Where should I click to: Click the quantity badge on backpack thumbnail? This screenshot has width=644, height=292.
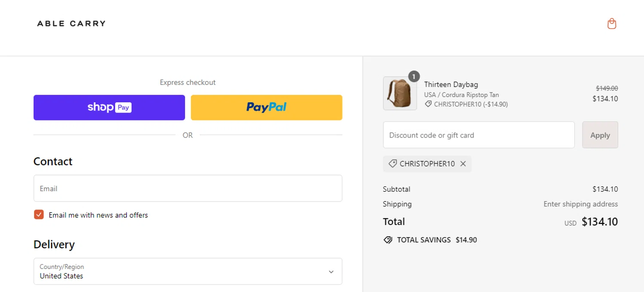(x=414, y=77)
